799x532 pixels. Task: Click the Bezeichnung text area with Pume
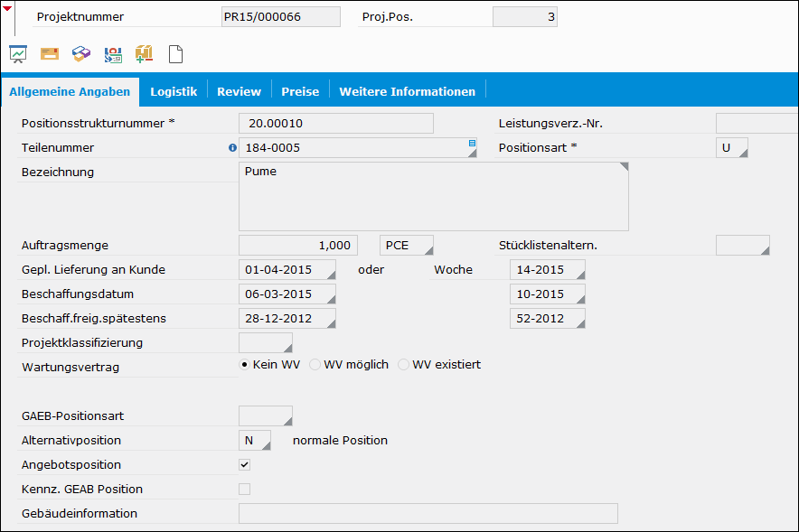434,197
